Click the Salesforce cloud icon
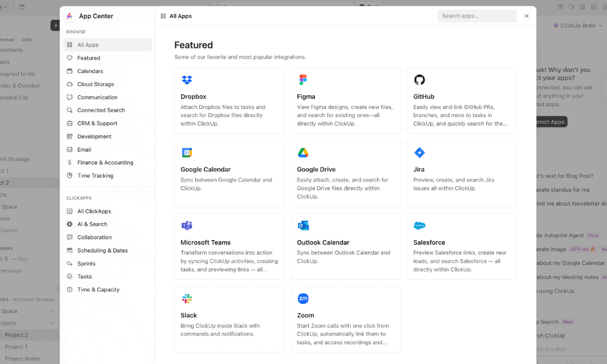Image resolution: width=607 pixels, height=364 pixels. point(419,226)
